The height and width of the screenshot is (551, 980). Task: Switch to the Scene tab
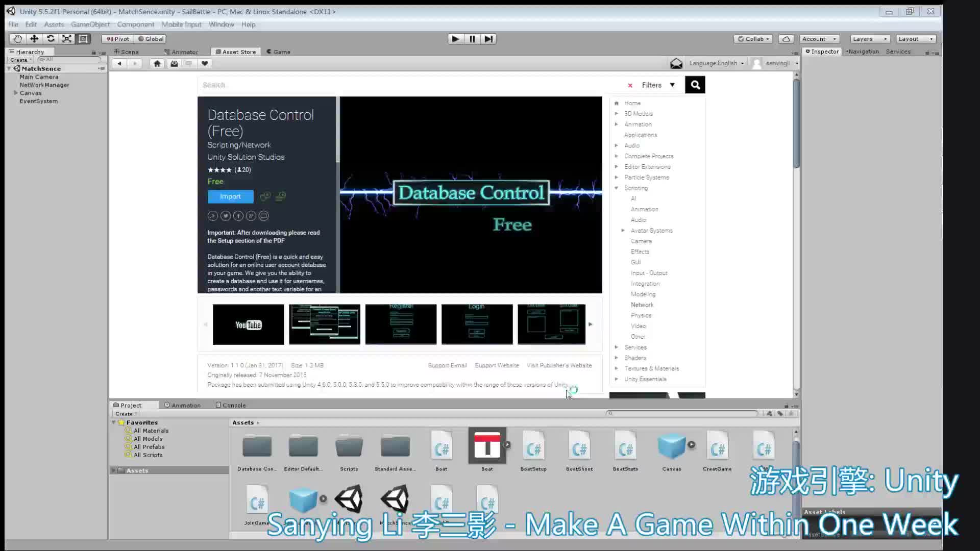127,52
